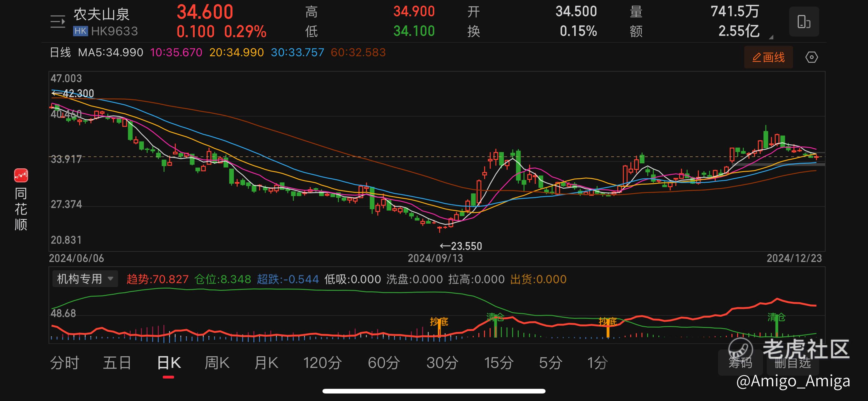Tap the MA5:34.990 indicator label
868x401 pixels.
click(111, 52)
